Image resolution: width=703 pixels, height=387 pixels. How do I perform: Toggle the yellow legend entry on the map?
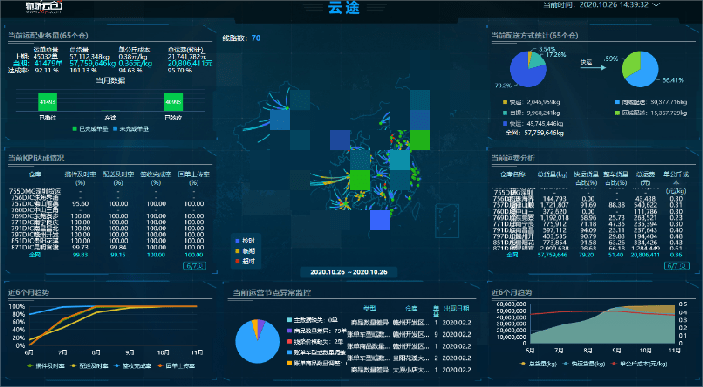(245, 251)
